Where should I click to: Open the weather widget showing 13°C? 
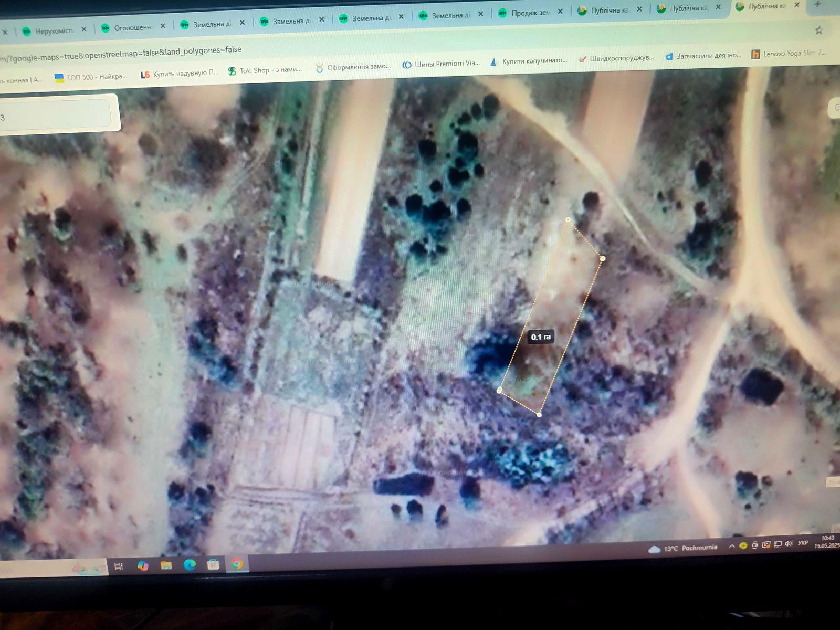(684, 548)
